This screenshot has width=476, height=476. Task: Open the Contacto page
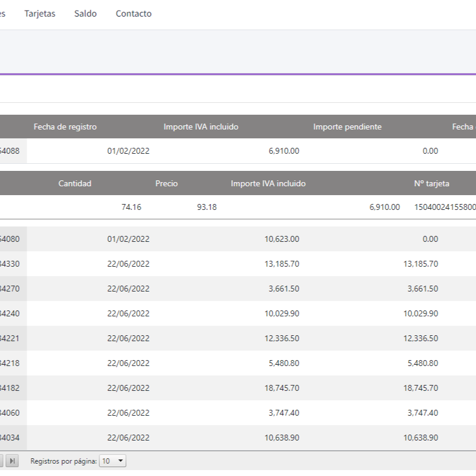(133, 14)
